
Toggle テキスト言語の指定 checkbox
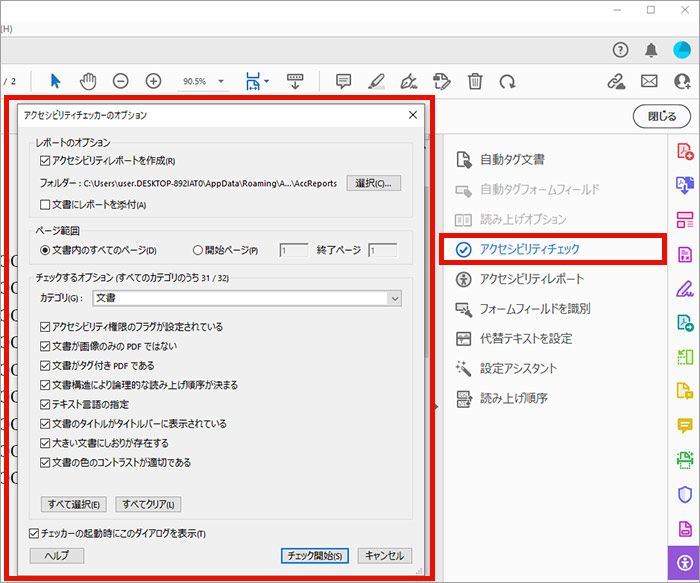[45, 404]
